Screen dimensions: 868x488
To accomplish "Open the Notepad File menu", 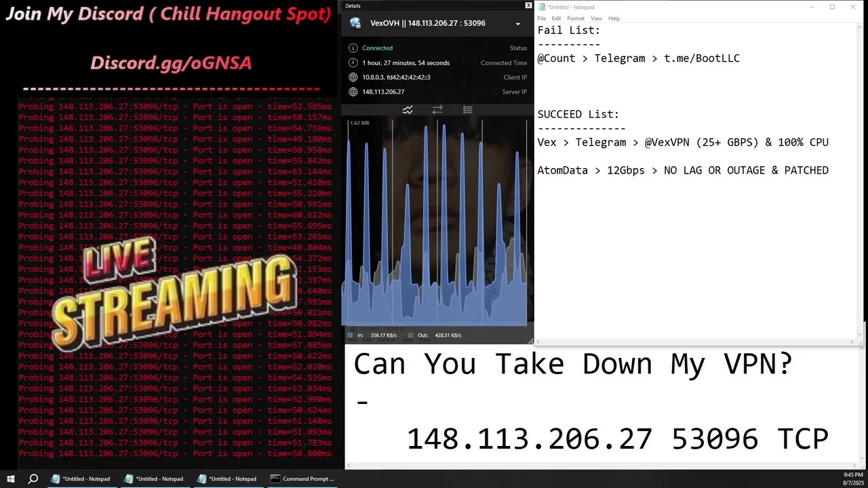I will [542, 18].
